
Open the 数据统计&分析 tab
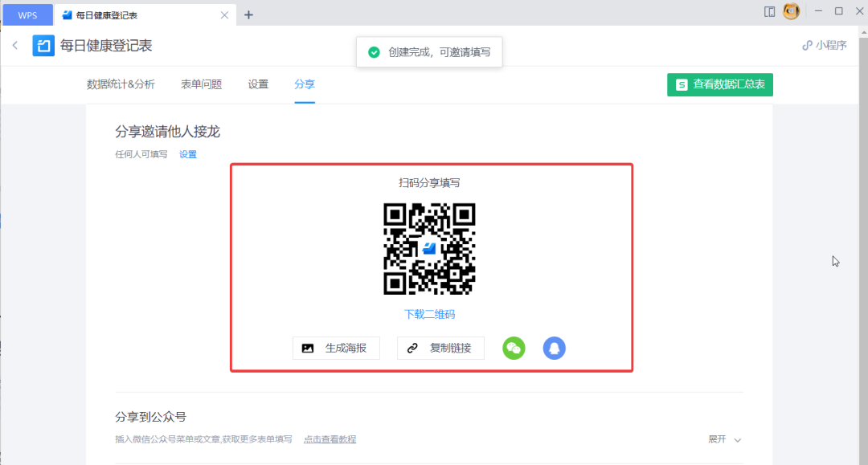[x=121, y=84]
